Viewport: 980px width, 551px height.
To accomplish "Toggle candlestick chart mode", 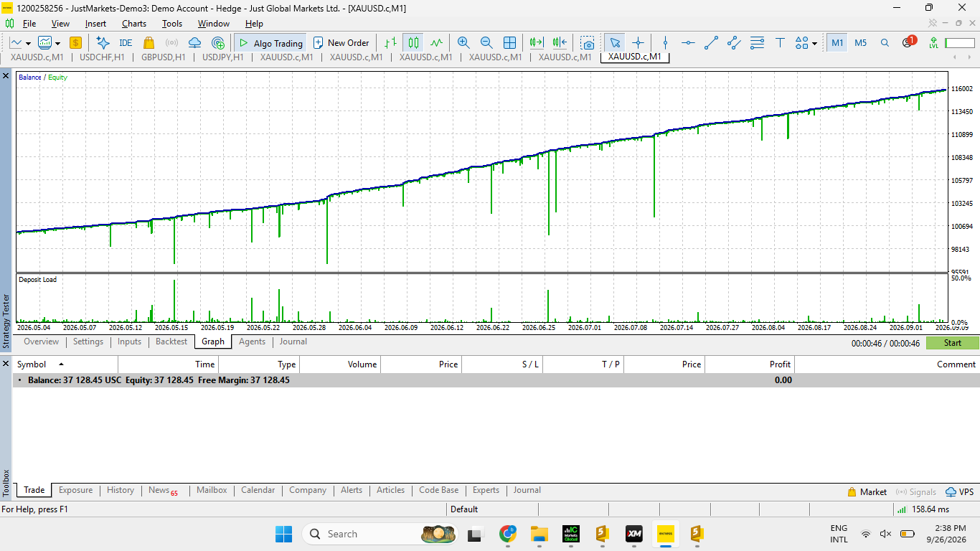I will [x=413, y=43].
